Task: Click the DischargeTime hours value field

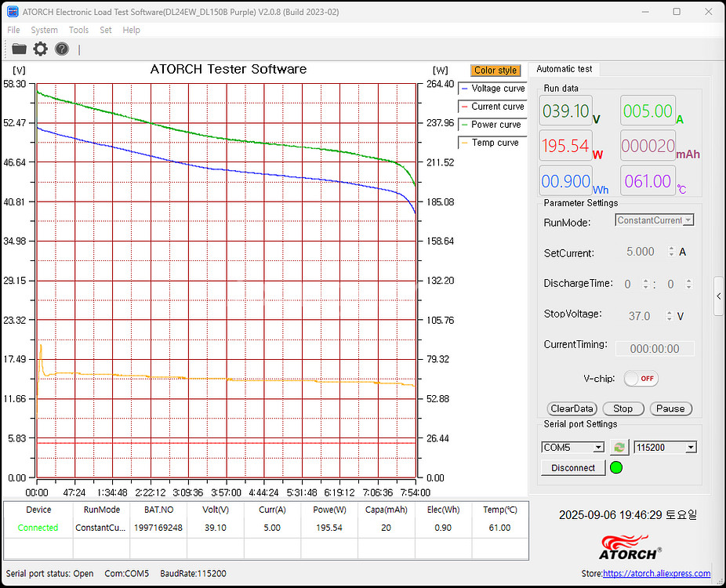Action: tap(628, 284)
